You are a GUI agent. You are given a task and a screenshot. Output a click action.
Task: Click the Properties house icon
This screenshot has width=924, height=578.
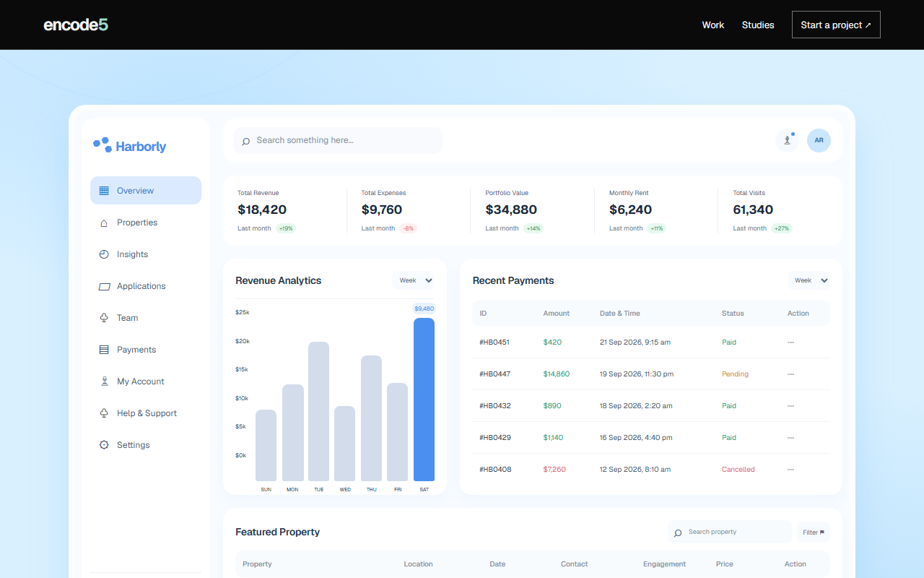point(104,223)
